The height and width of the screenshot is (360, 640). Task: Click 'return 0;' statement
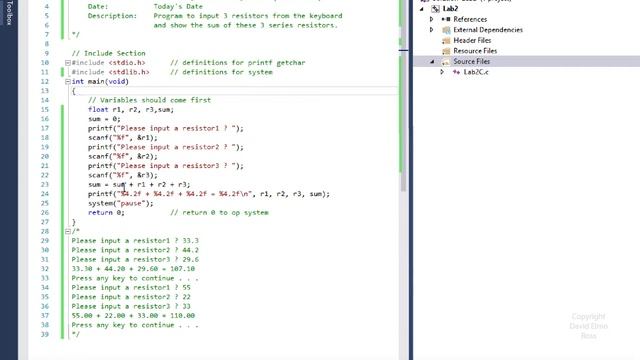[x=106, y=213]
